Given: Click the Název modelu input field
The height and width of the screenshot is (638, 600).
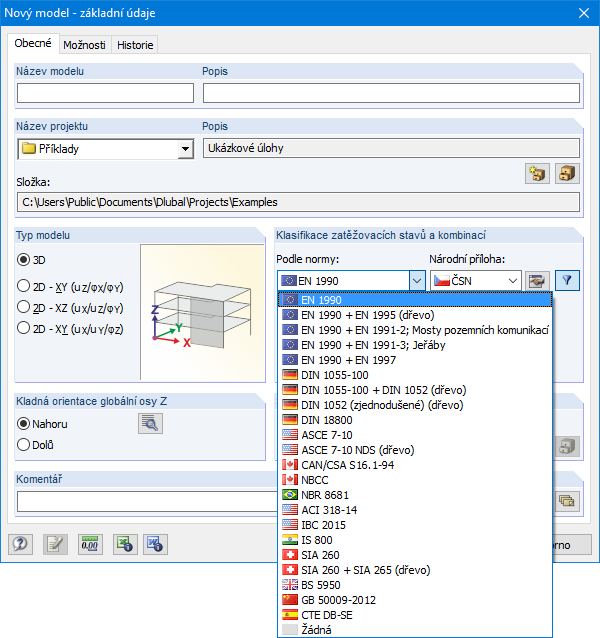Looking at the screenshot, I should coord(105,93).
